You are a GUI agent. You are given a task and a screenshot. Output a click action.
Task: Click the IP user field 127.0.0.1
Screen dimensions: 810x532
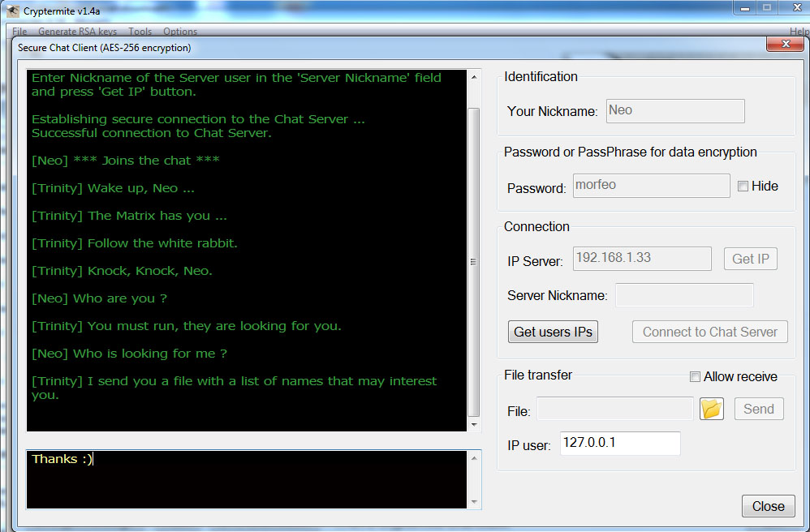620,444
